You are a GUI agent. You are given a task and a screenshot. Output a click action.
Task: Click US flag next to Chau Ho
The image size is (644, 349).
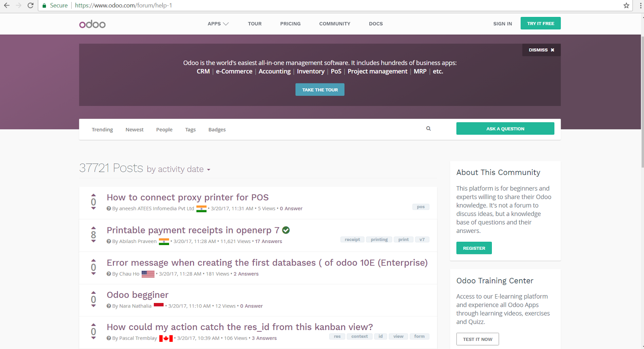[x=148, y=274]
